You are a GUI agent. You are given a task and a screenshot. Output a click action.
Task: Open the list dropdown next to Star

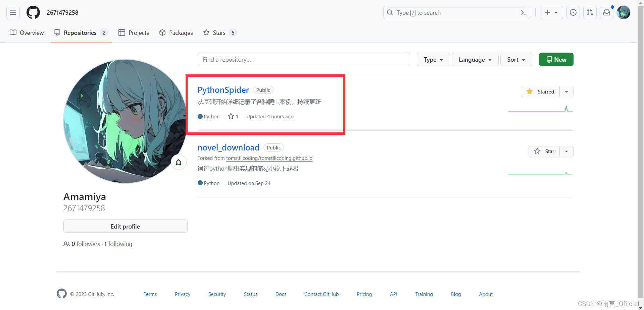(x=566, y=151)
